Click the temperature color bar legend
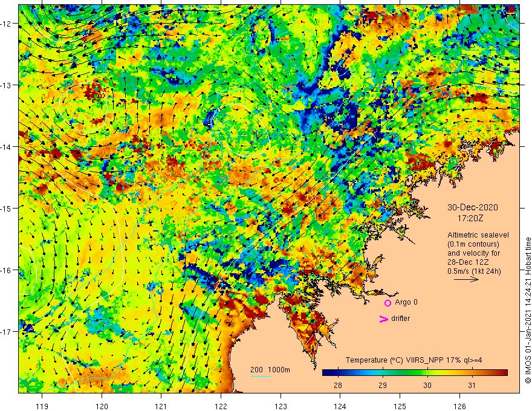 (x=415, y=373)
